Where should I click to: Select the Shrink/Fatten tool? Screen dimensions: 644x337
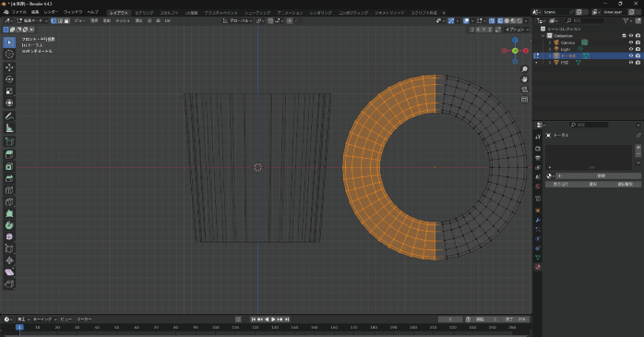click(x=9, y=260)
